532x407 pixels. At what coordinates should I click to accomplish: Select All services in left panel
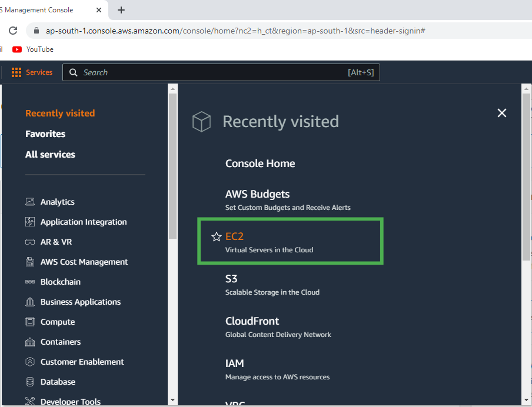tap(50, 155)
